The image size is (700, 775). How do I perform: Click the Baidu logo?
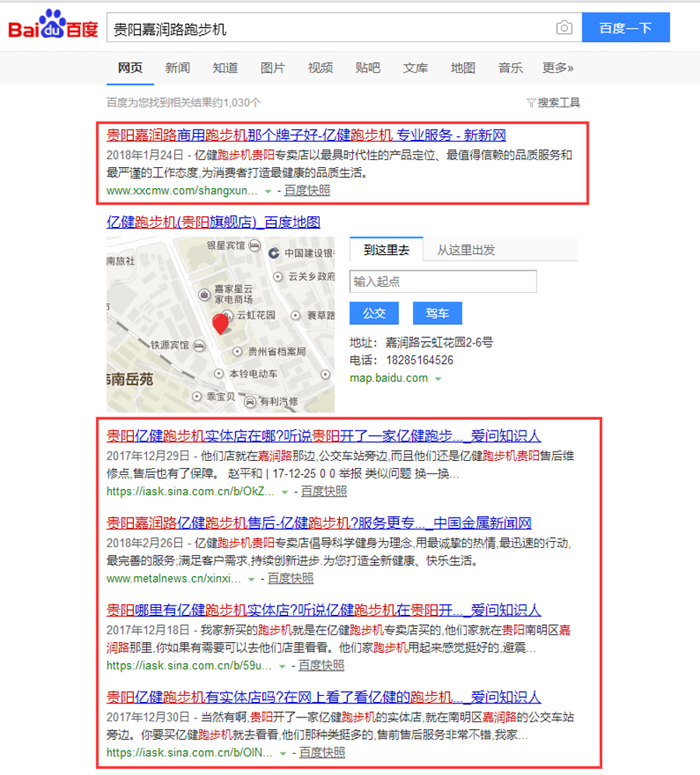tap(53, 25)
